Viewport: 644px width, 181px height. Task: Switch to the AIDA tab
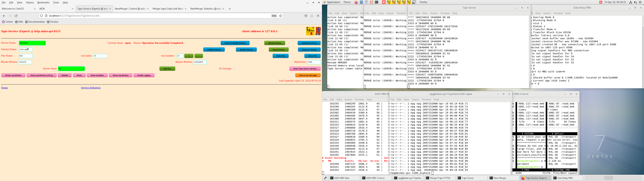tap(56, 9)
